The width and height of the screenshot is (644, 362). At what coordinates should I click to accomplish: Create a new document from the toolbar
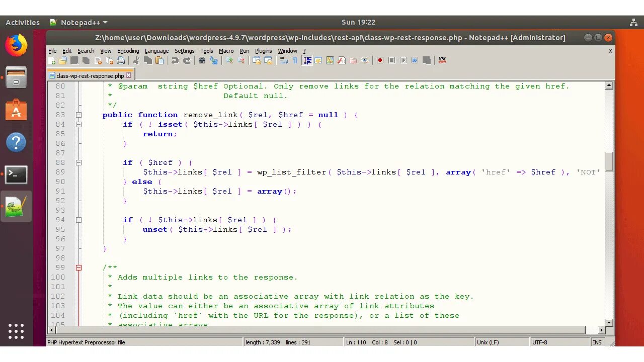[52, 60]
